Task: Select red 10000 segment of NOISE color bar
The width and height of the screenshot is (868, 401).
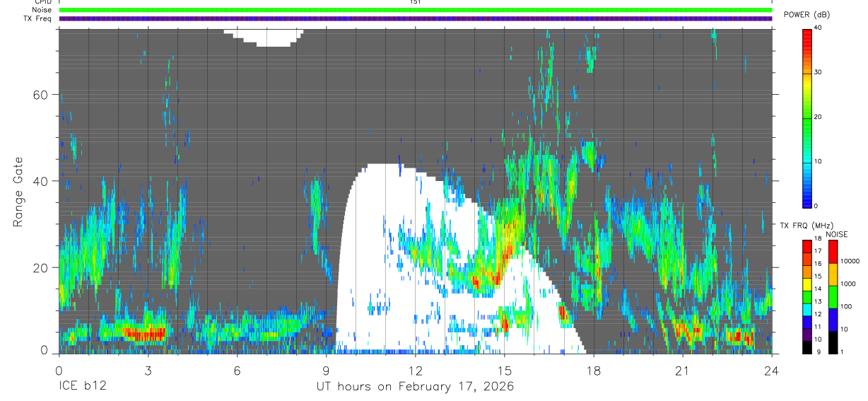Action: (x=833, y=252)
